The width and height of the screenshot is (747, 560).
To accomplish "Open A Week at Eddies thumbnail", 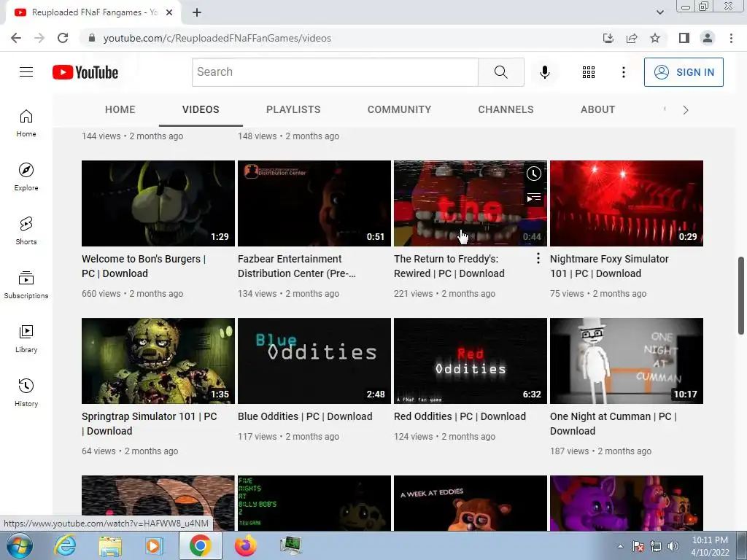I will [471, 503].
